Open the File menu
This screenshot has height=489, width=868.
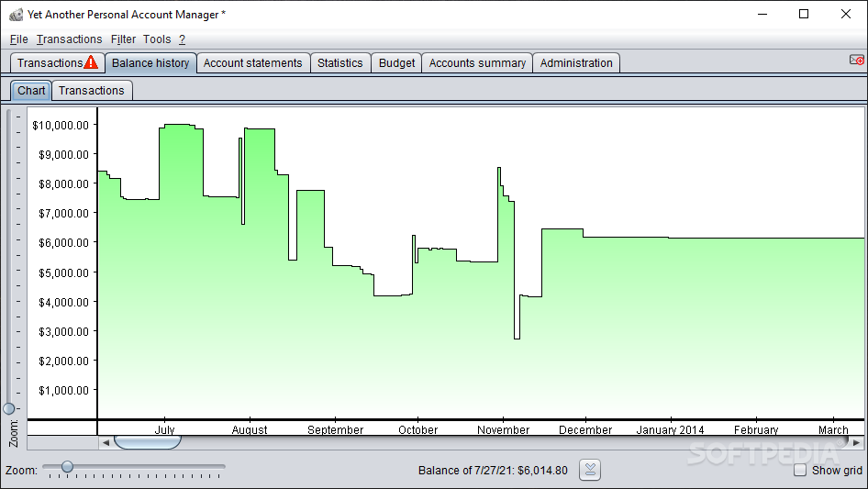pyautogui.click(x=19, y=39)
